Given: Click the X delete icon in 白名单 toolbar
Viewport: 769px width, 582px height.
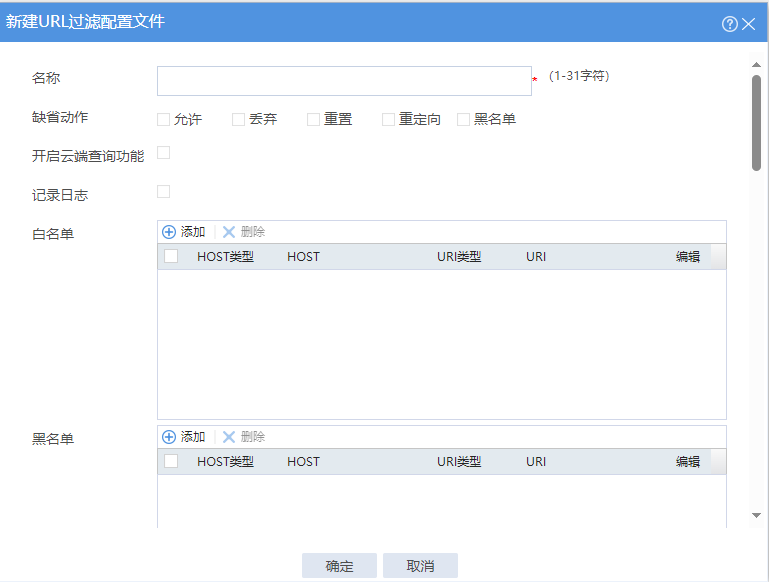Looking at the screenshot, I should point(229,232).
